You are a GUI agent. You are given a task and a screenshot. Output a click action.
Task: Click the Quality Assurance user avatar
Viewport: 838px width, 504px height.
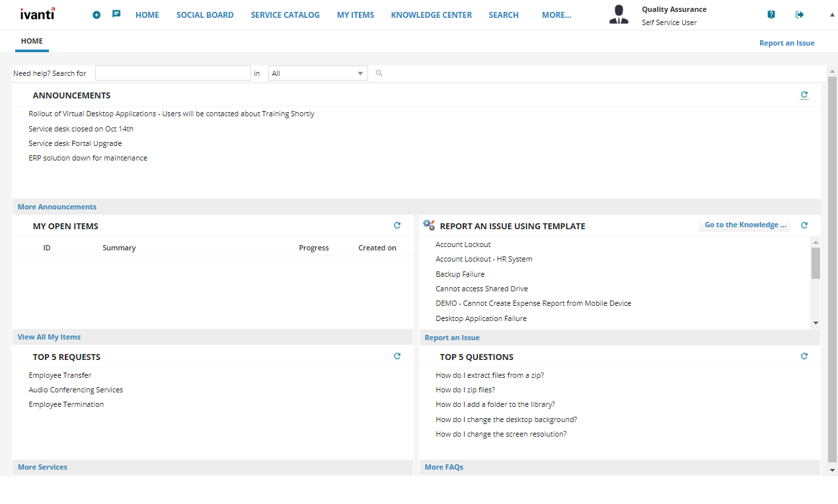click(x=619, y=15)
